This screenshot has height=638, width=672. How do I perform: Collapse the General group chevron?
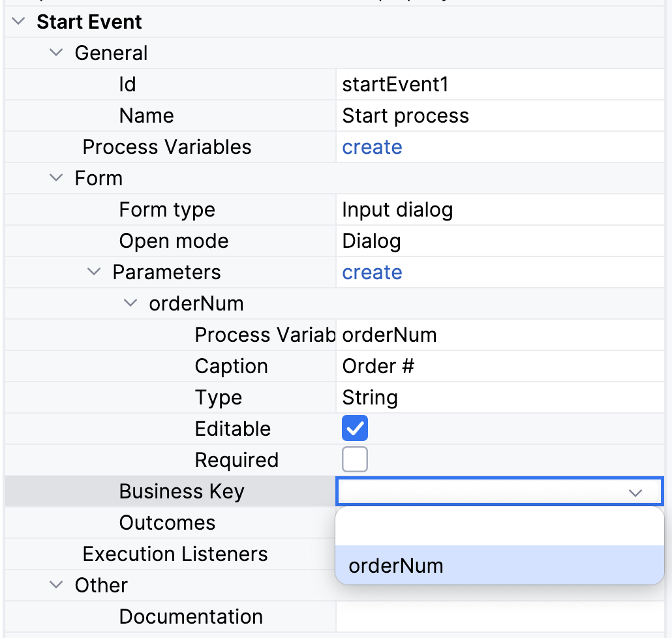pyautogui.click(x=57, y=53)
